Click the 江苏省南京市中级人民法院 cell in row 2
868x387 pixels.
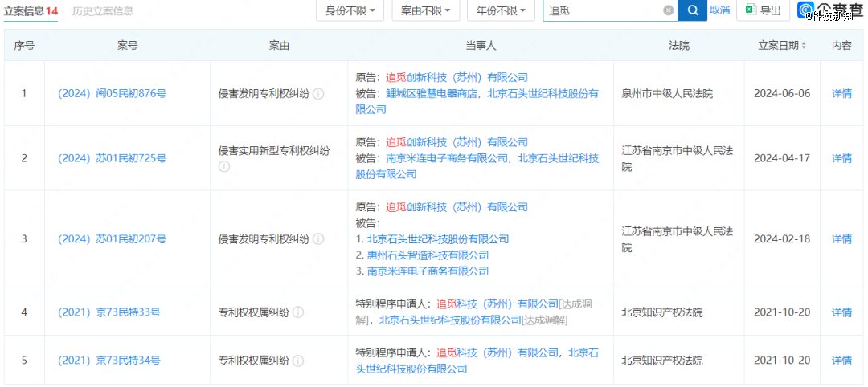[678, 159]
